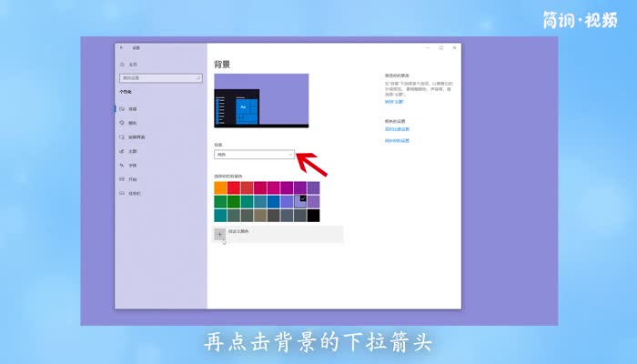This screenshot has height=364, width=637.
Task: Open Lock screen via sidebar icon
Action: click(122, 136)
